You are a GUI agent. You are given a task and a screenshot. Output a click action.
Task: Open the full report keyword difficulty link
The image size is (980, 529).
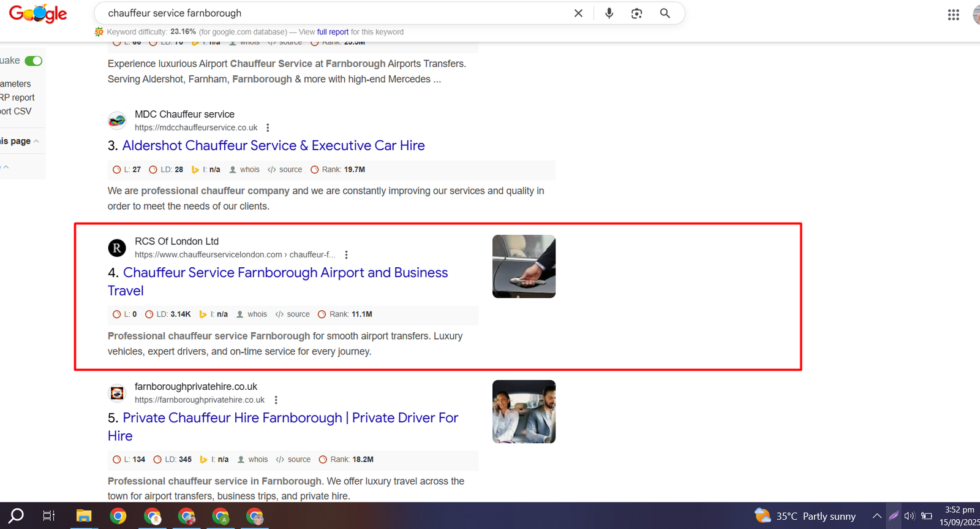pyautogui.click(x=333, y=32)
